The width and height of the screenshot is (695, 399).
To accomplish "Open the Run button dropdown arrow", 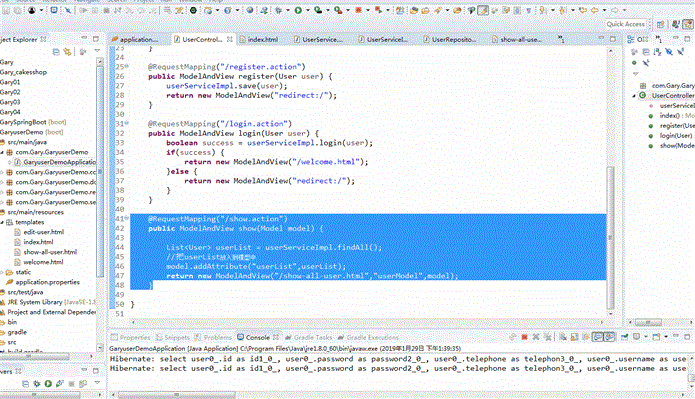I will 308,10.
